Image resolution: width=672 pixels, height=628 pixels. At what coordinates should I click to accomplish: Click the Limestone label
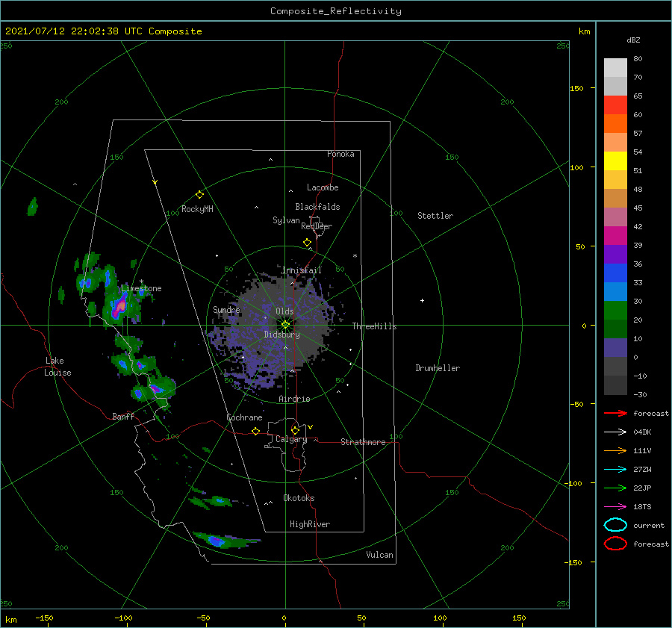[x=141, y=288]
